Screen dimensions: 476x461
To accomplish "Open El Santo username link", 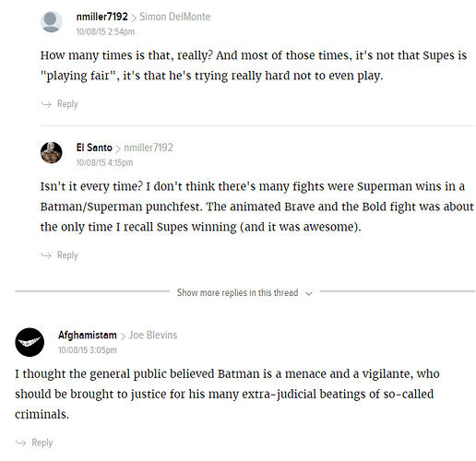I will [x=94, y=148].
